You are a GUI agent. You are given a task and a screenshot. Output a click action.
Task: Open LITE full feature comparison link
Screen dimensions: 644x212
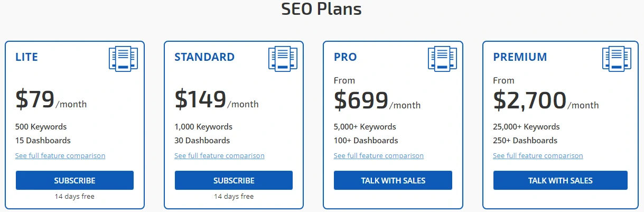click(60, 156)
